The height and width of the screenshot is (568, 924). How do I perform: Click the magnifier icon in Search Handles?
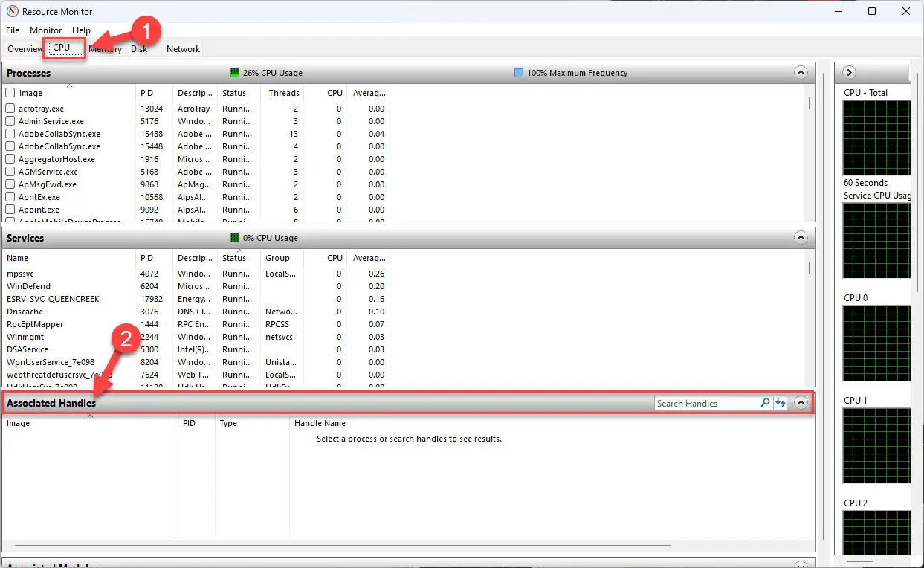[765, 403]
